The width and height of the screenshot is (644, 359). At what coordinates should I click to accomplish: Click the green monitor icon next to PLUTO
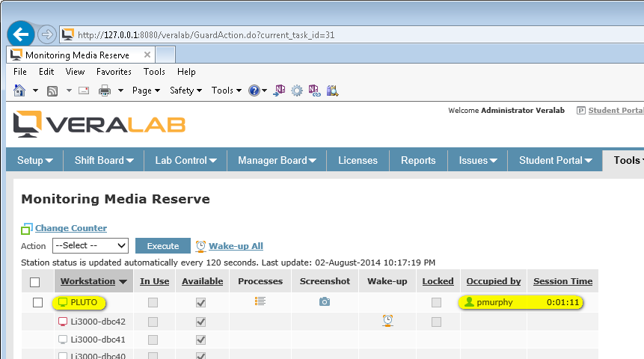62,302
